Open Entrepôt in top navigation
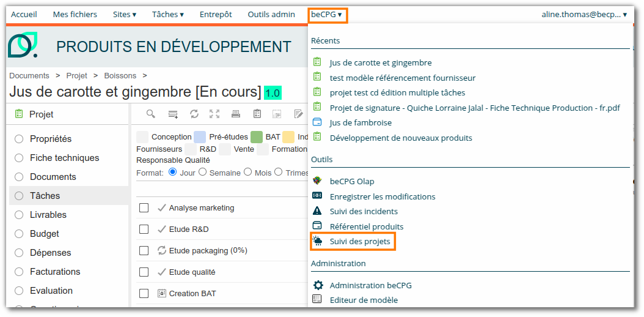644x317 pixels. click(x=216, y=15)
